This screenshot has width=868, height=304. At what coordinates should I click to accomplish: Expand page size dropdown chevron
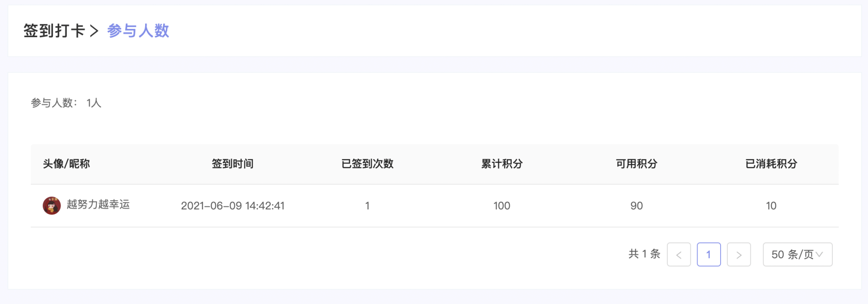[x=819, y=255]
